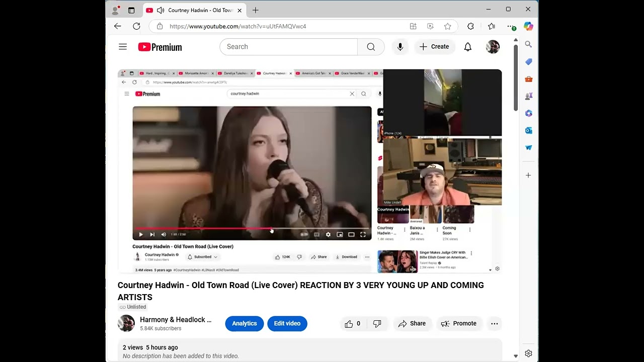
Task: Open Edge sidebar Games chess icon
Action: (528, 96)
